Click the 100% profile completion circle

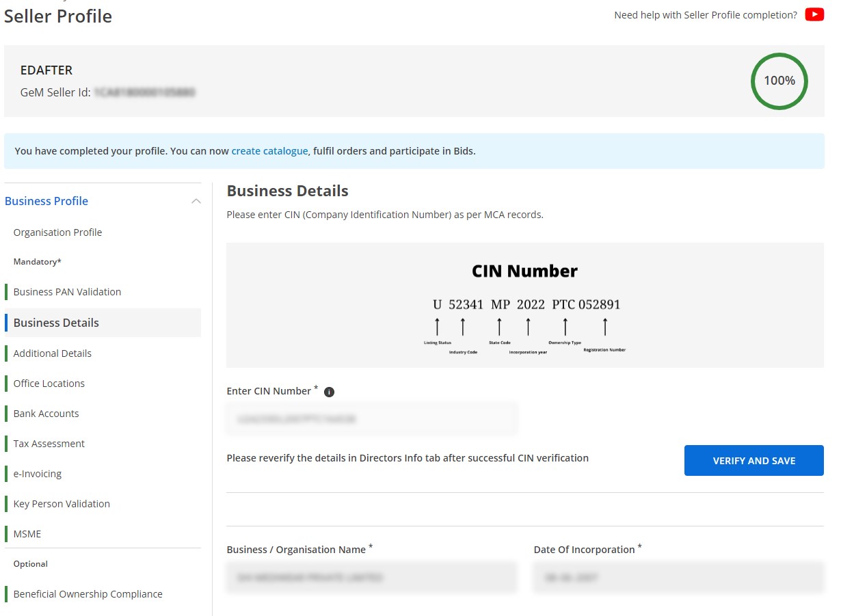click(x=779, y=80)
